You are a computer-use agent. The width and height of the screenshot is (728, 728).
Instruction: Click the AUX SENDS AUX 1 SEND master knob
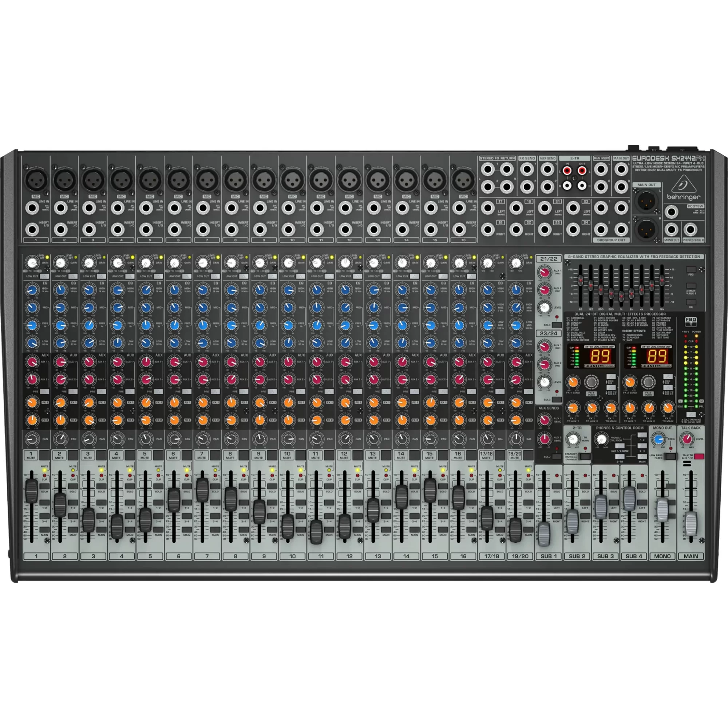(544, 420)
